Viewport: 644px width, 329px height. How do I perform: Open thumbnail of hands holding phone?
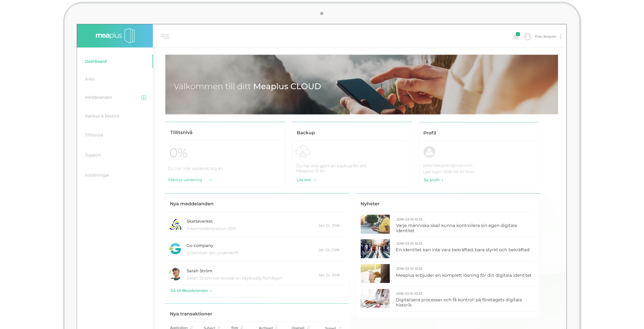click(375, 273)
